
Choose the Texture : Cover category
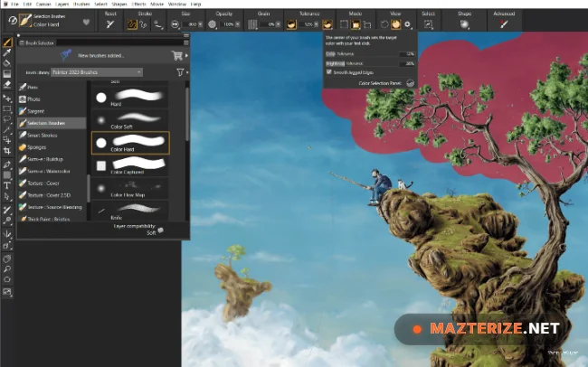(x=52, y=183)
